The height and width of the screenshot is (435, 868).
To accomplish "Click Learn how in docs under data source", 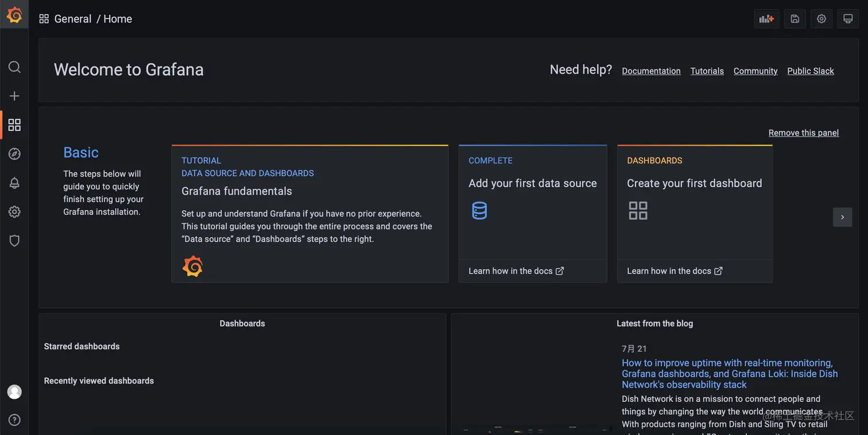I will pos(516,271).
